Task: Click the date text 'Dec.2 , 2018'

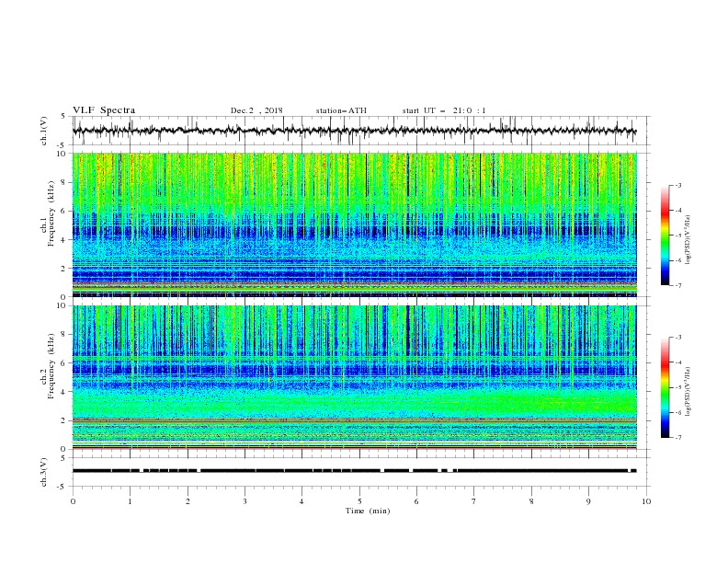Action: 256,110
